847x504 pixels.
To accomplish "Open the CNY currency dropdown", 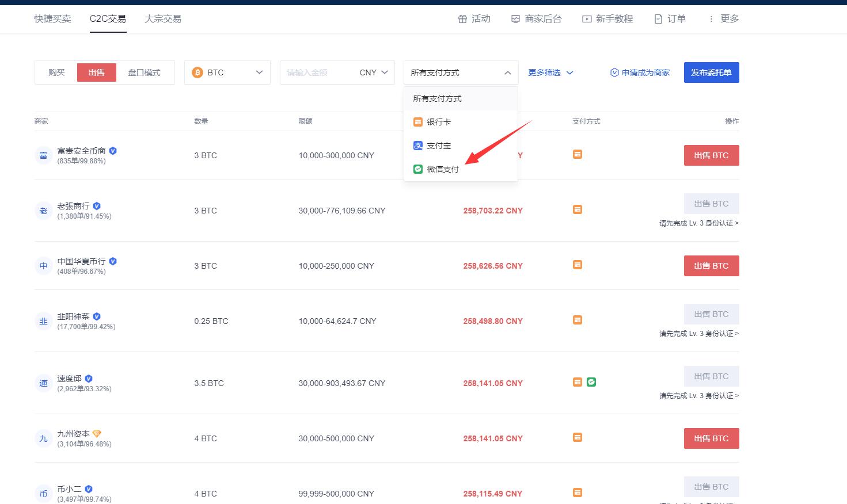I will coord(373,72).
